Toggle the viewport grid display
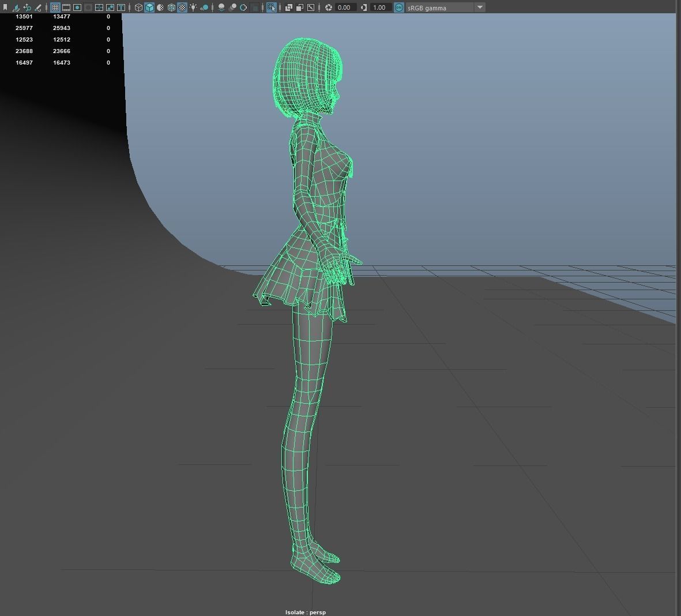Image resolution: width=681 pixels, height=616 pixels. pos(55,7)
